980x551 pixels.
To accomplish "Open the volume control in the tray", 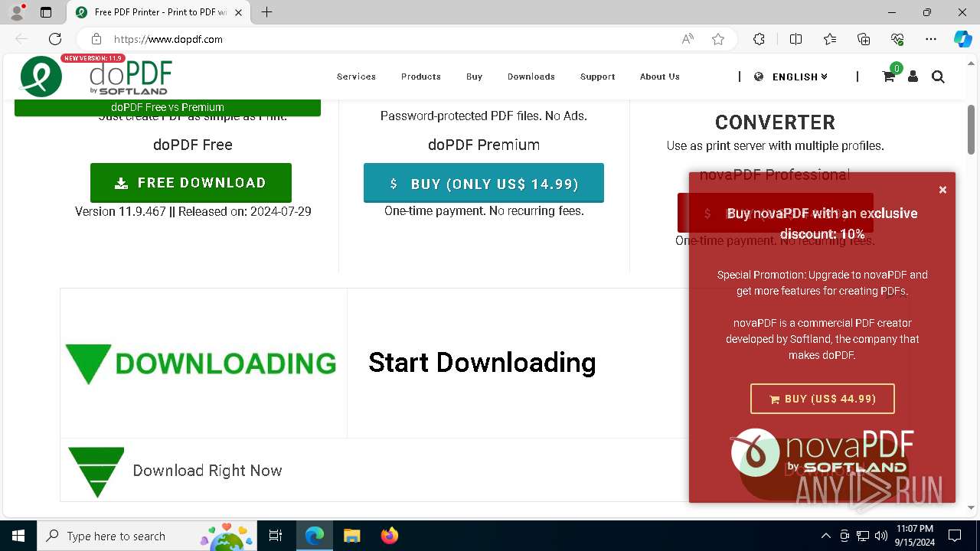I will (881, 536).
